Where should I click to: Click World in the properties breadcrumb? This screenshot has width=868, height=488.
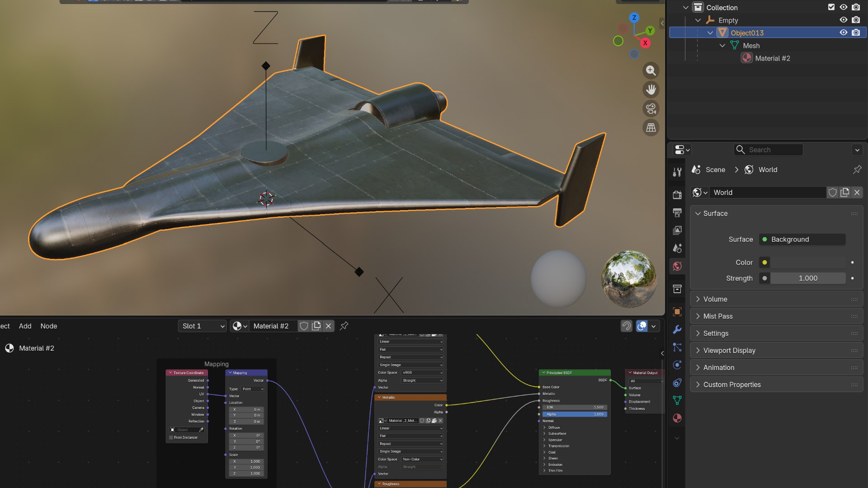(768, 169)
